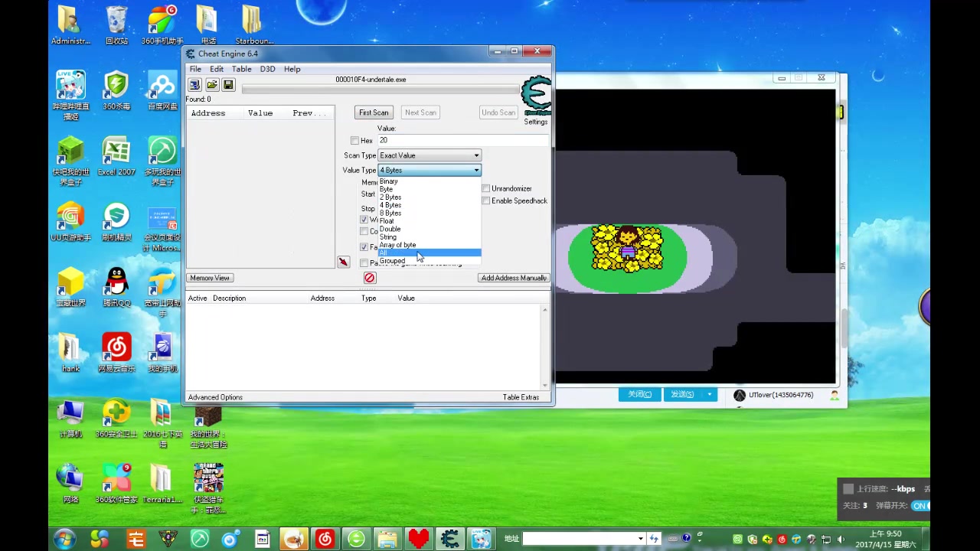Click Add Address Manually
Screen dimensions: 980x551
tap(514, 278)
